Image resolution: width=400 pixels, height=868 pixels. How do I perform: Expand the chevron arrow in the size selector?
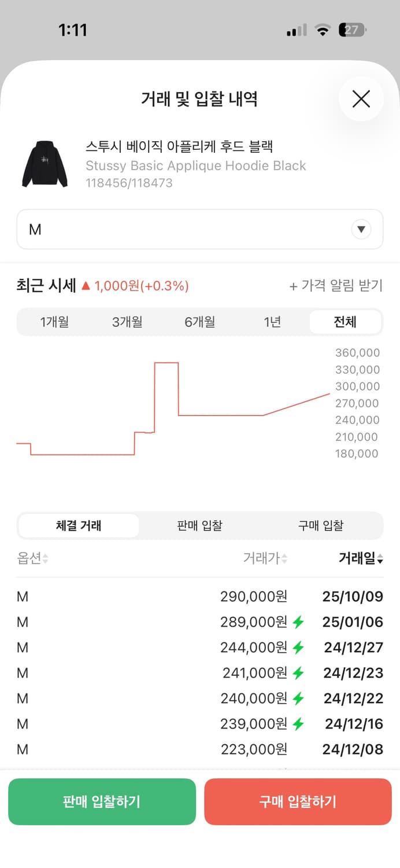[x=361, y=229]
